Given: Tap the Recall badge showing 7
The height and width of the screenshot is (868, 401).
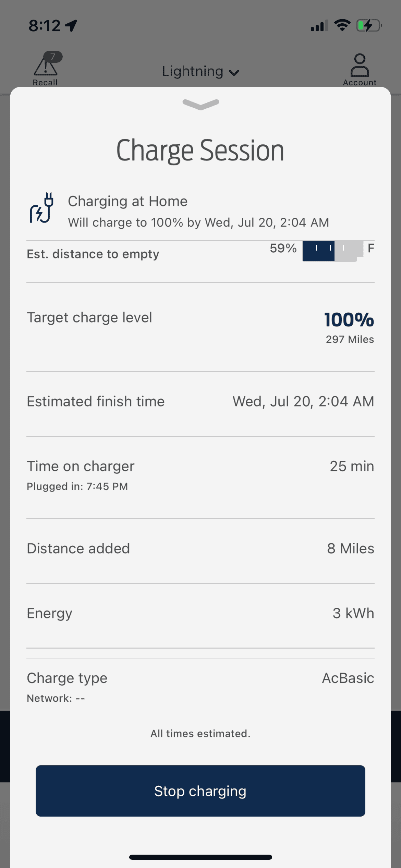Looking at the screenshot, I should tap(53, 57).
